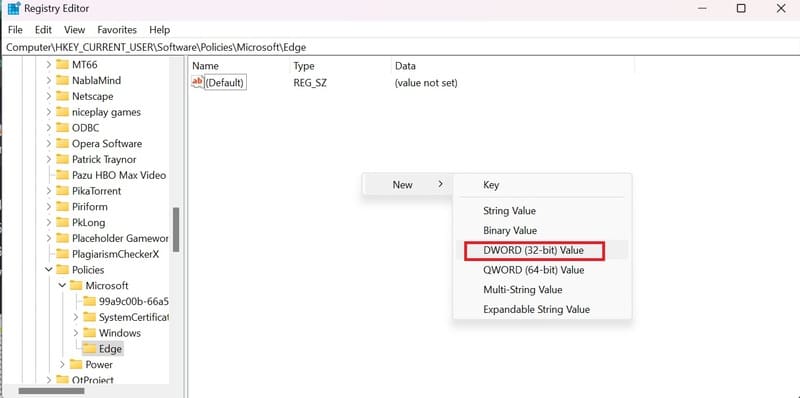The image size is (800, 398).
Task: Click the SystemCertificates folder icon
Action: (x=89, y=317)
